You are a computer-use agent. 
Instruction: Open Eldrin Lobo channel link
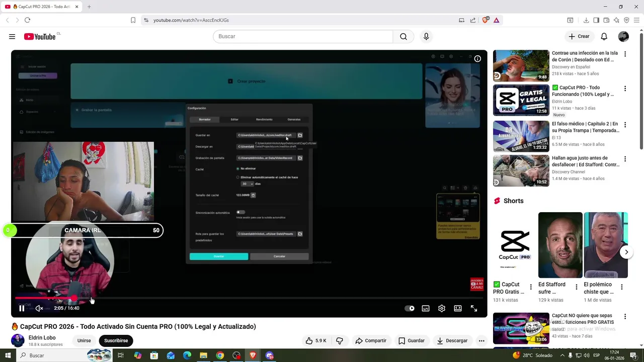(42, 337)
